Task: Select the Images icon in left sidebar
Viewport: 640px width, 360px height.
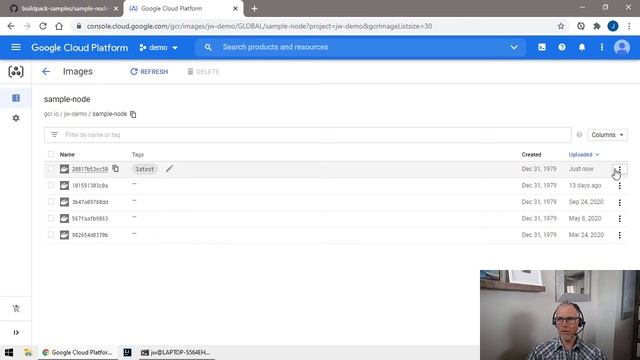Action: pyautogui.click(x=16, y=98)
